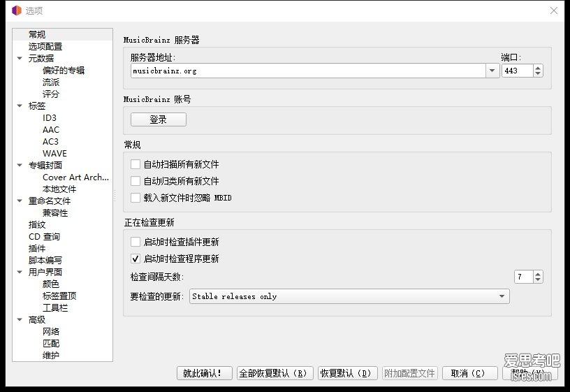The width and height of the screenshot is (570, 392).
Task: Select 工具栏 settings page
Action: (55, 308)
